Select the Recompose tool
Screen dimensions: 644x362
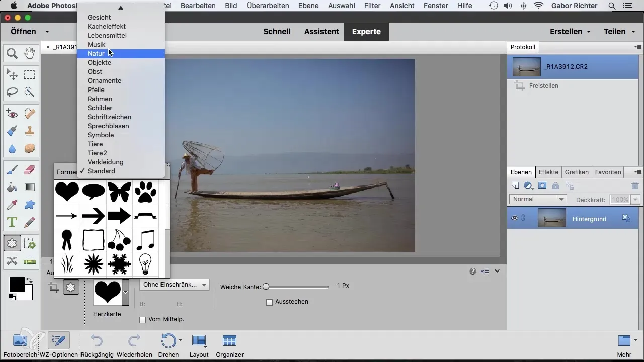pyautogui.click(x=30, y=244)
